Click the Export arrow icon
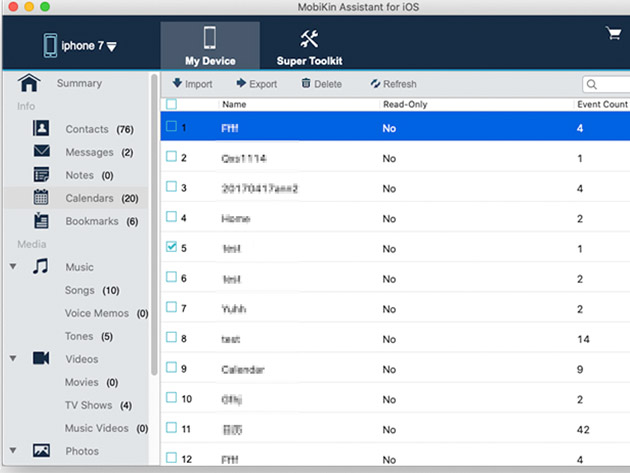The image size is (630, 473). (241, 83)
